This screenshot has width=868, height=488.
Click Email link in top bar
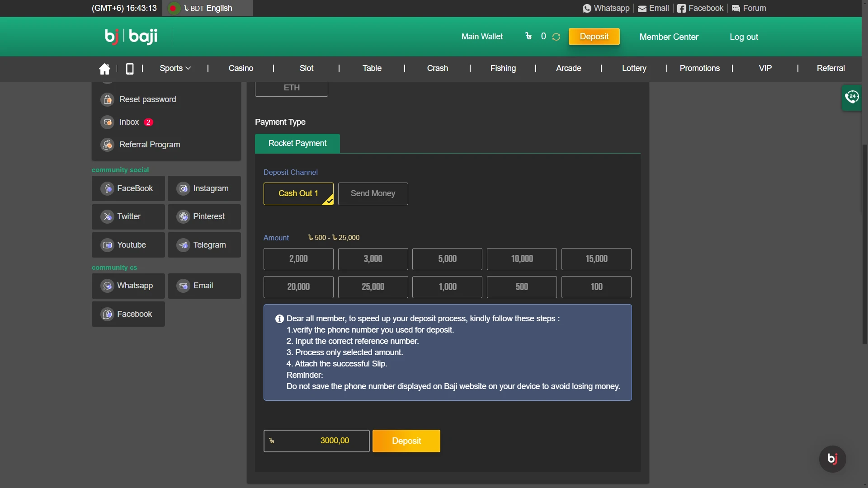pos(653,8)
